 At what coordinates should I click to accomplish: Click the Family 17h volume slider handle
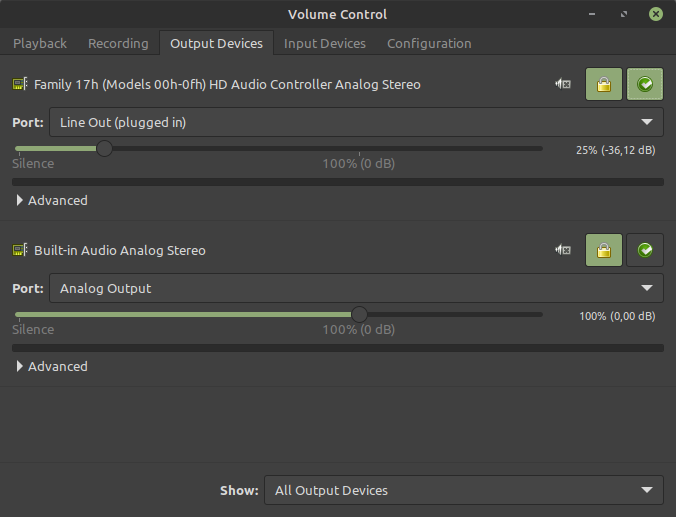point(104,148)
